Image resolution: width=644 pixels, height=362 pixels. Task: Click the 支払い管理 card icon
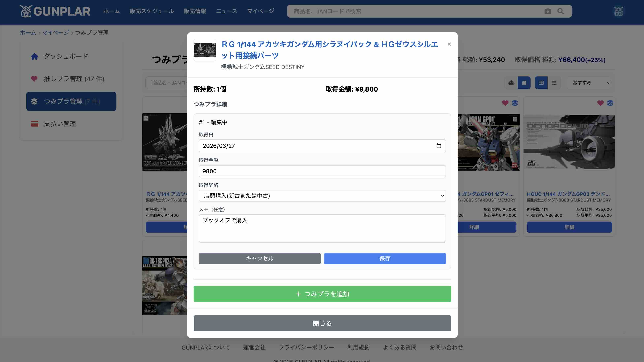(34, 124)
